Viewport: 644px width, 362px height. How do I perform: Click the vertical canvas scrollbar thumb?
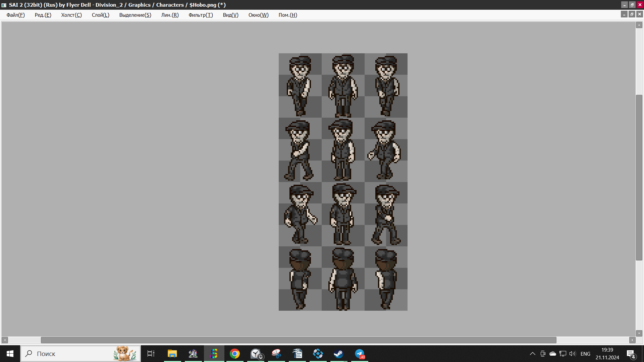pyautogui.click(x=639, y=178)
